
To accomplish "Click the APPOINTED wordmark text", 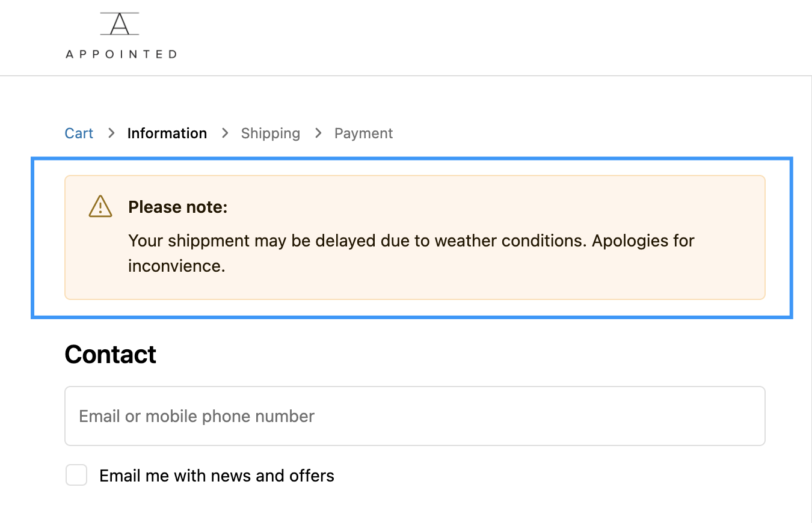I will click(121, 54).
